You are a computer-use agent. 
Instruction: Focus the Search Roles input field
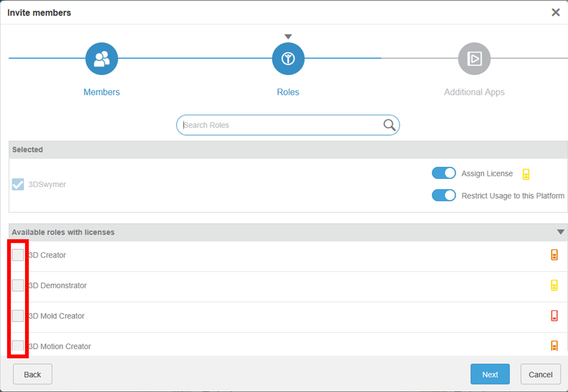[x=288, y=125]
